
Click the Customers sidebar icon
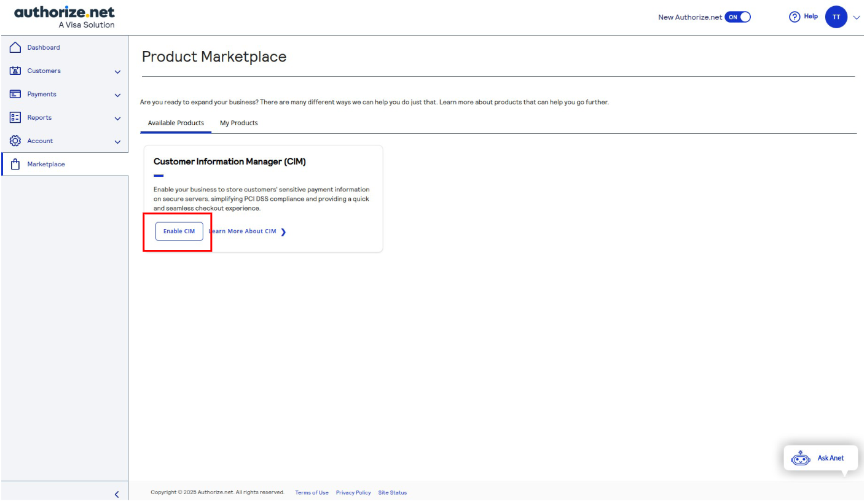tap(15, 71)
